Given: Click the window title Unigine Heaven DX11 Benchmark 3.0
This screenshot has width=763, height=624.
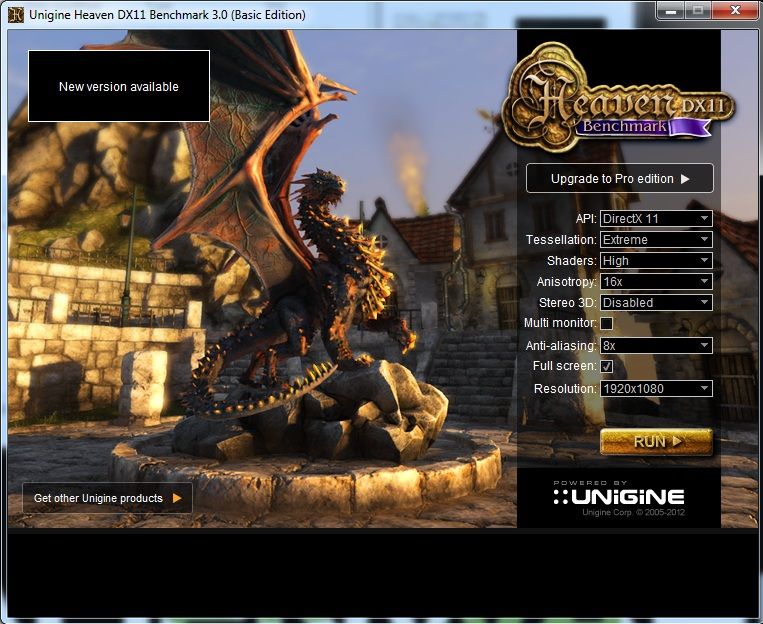Looking at the screenshot, I should (x=167, y=15).
